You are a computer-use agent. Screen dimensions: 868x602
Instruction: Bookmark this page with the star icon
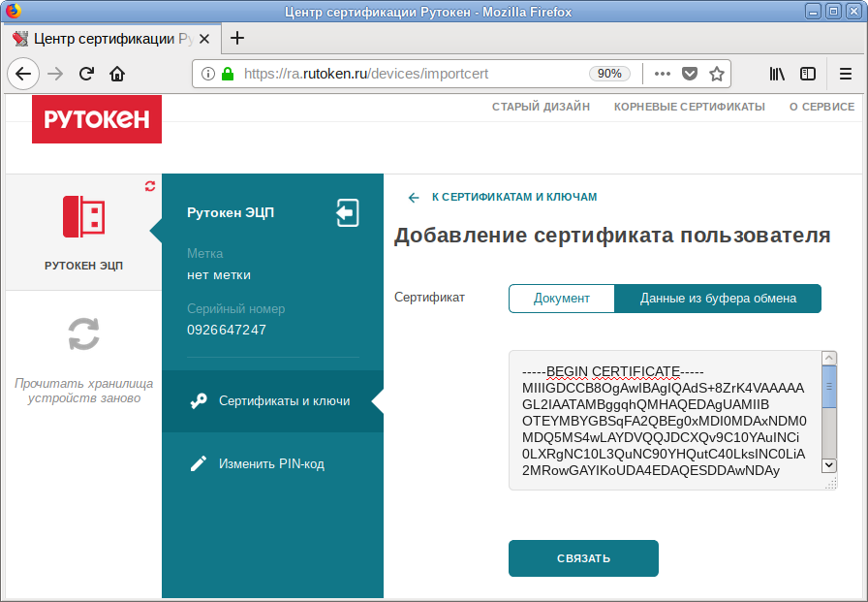pos(717,74)
